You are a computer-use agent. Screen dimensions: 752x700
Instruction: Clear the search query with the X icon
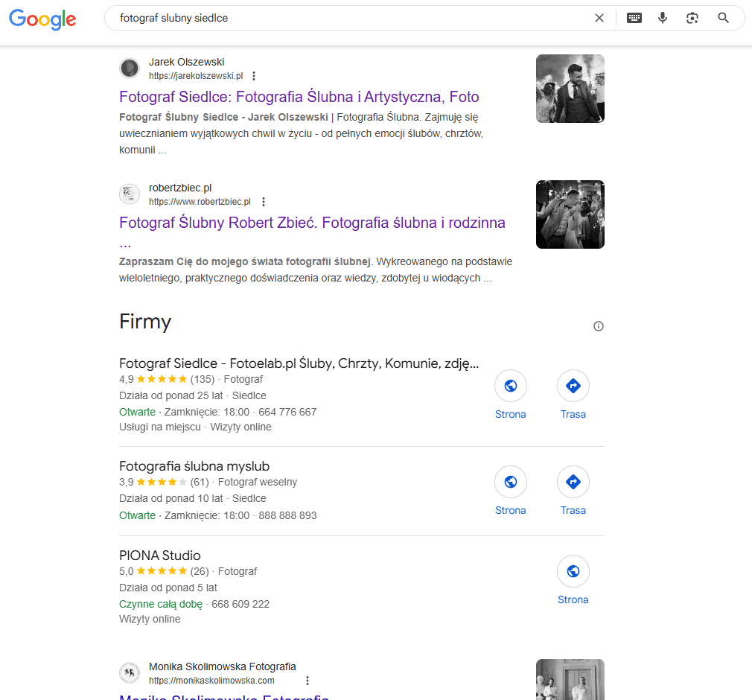tap(599, 18)
